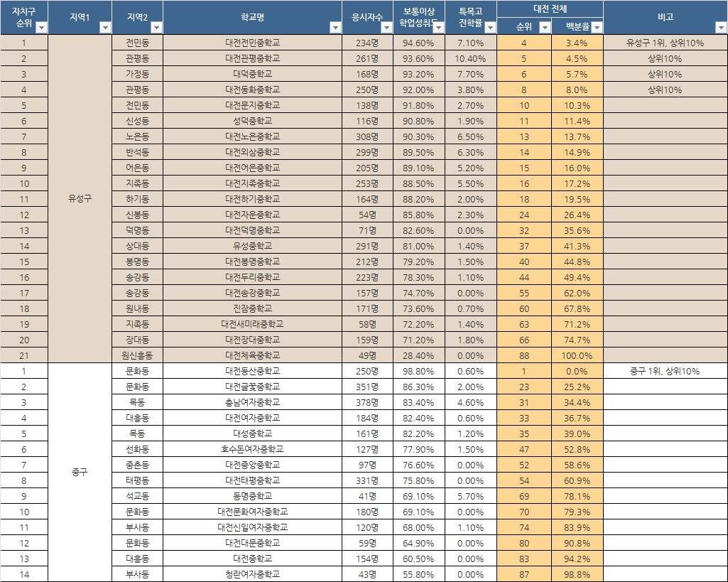Select the 대전전민중학교 cell
This screenshot has height=582, width=728.
(253, 43)
